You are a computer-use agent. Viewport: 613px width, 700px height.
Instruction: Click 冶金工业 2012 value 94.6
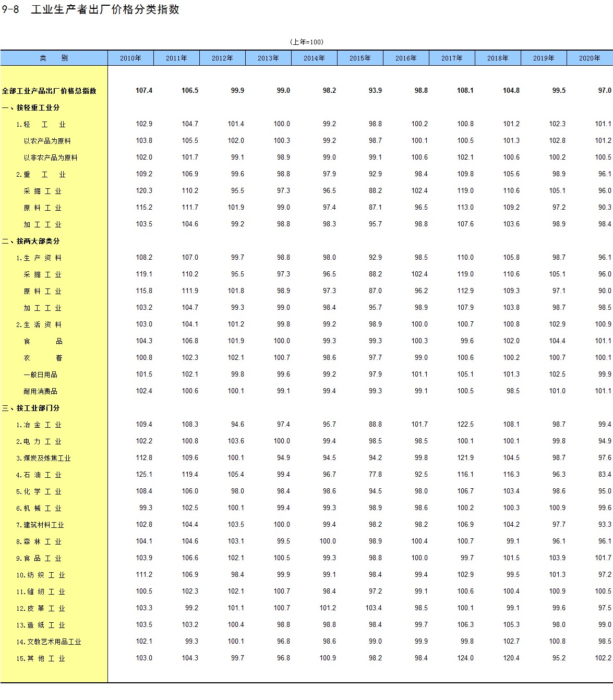click(237, 425)
